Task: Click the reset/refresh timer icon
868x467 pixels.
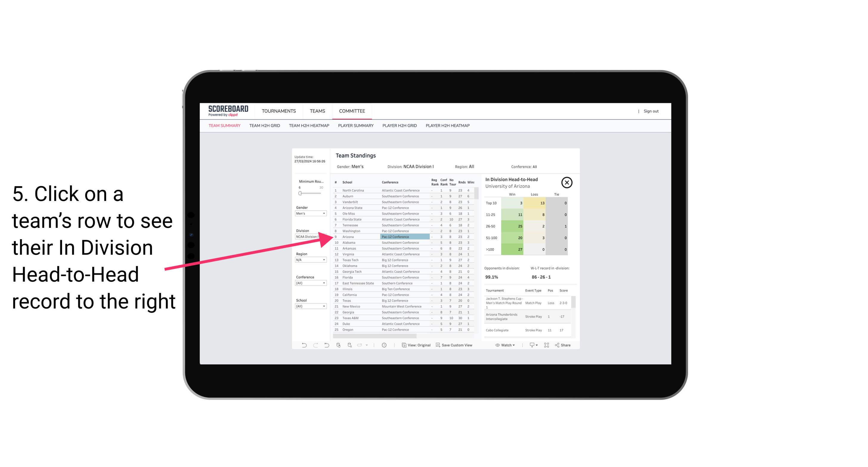Action: (x=384, y=345)
